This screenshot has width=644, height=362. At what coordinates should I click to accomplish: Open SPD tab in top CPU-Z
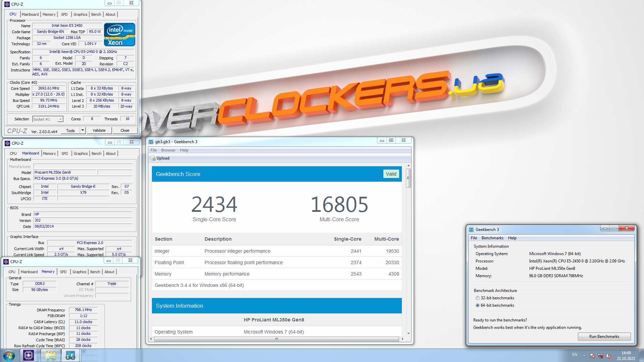point(64,14)
